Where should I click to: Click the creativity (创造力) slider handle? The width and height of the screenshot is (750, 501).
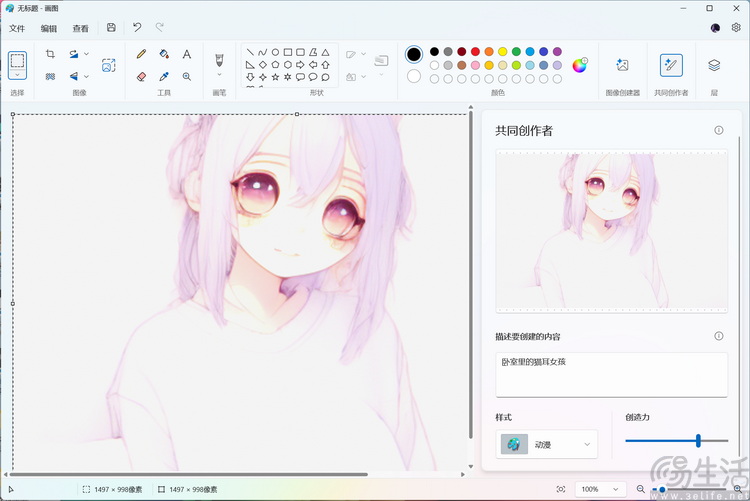[x=698, y=440]
